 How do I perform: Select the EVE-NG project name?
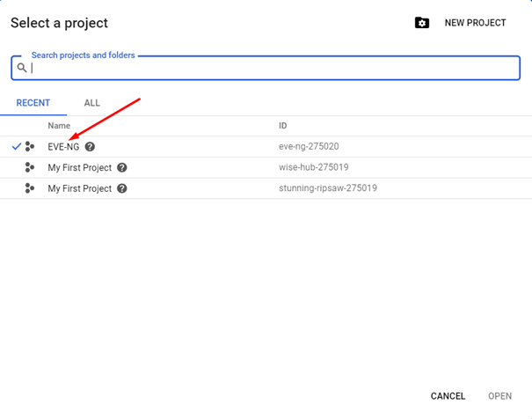point(63,147)
